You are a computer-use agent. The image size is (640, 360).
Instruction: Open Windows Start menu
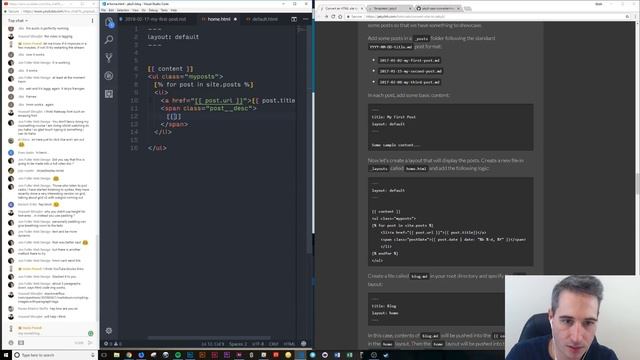click(6, 355)
